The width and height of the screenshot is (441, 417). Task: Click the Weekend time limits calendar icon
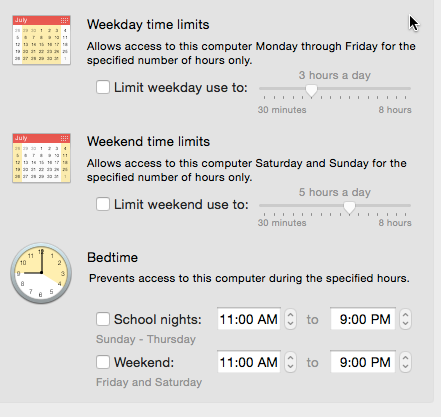point(41,158)
